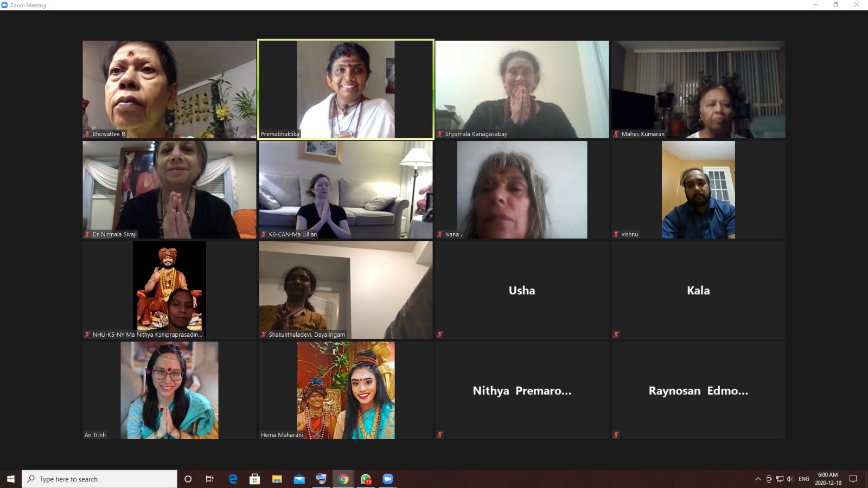Open Task View on the taskbar
This screenshot has width=868, height=488.
click(x=210, y=479)
